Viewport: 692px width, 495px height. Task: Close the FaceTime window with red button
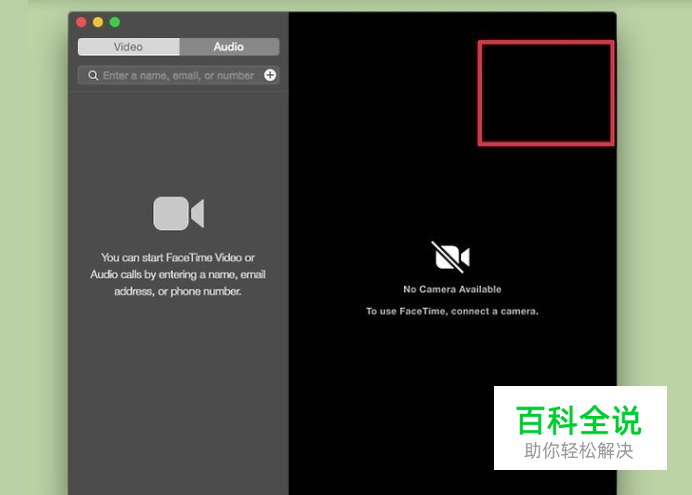[81, 22]
